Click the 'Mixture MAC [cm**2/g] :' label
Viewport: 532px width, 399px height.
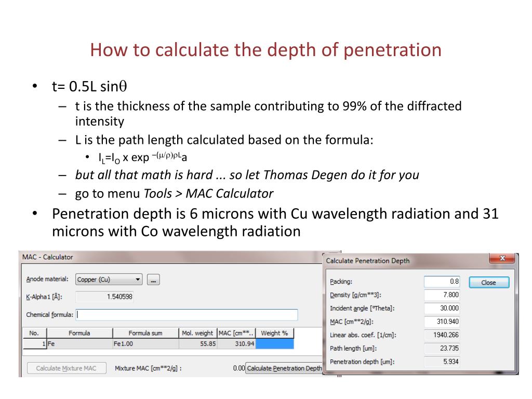click(148, 368)
